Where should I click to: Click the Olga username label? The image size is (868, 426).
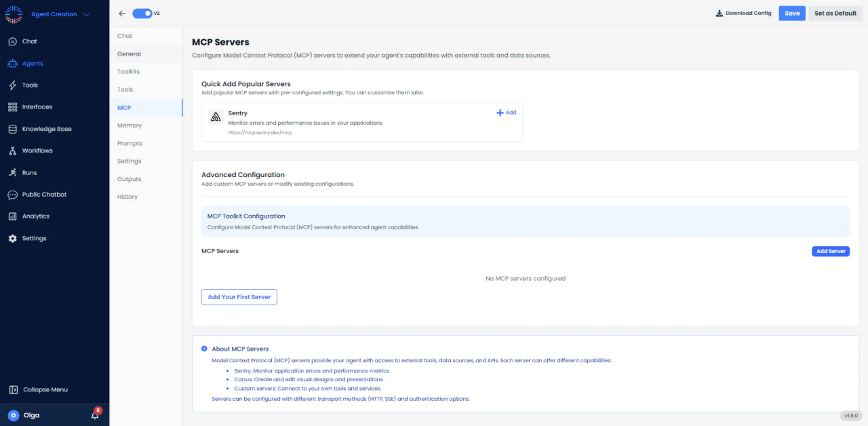tap(31, 415)
